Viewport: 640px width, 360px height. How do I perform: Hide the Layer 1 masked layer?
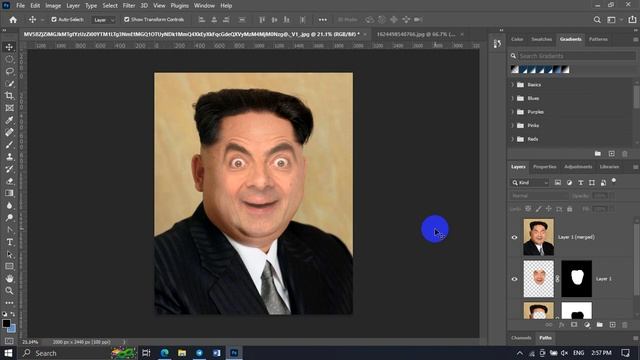[x=515, y=279]
